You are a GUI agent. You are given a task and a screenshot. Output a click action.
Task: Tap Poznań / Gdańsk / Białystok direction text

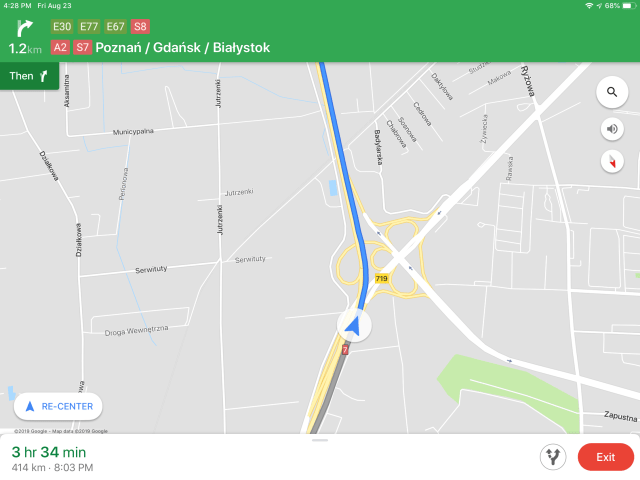(182, 48)
